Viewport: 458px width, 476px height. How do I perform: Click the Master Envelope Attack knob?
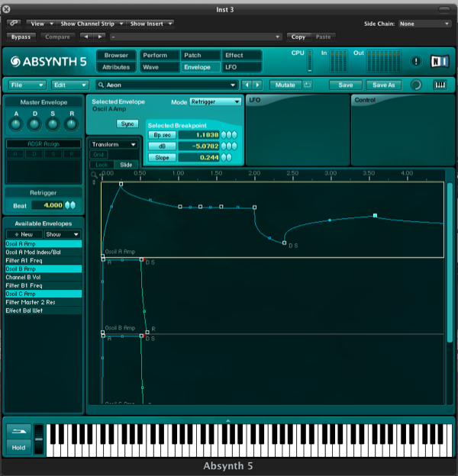point(16,124)
